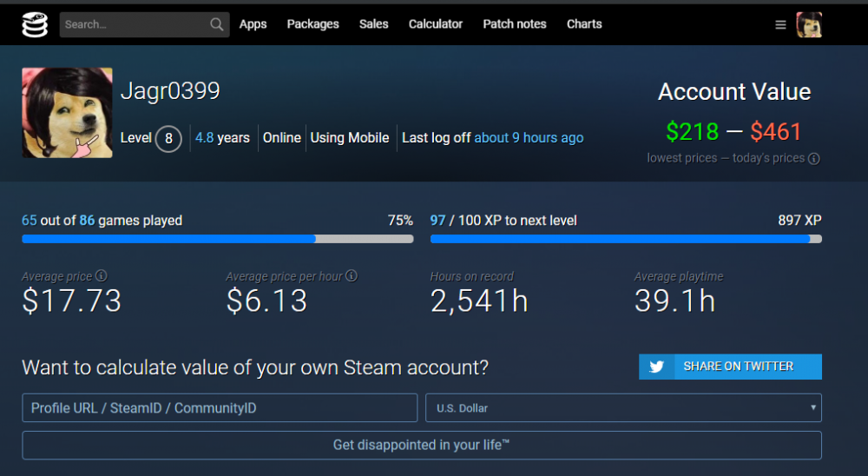Click the info icon beside Average price
The image size is (868, 476).
[x=102, y=276]
